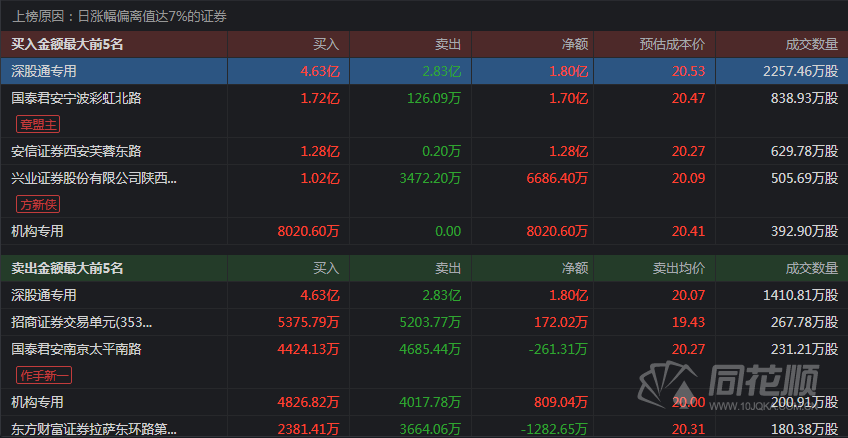Click the 预估成本价 column header
The width and height of the screenshot is (848, 438).
(x=672, y=44)
